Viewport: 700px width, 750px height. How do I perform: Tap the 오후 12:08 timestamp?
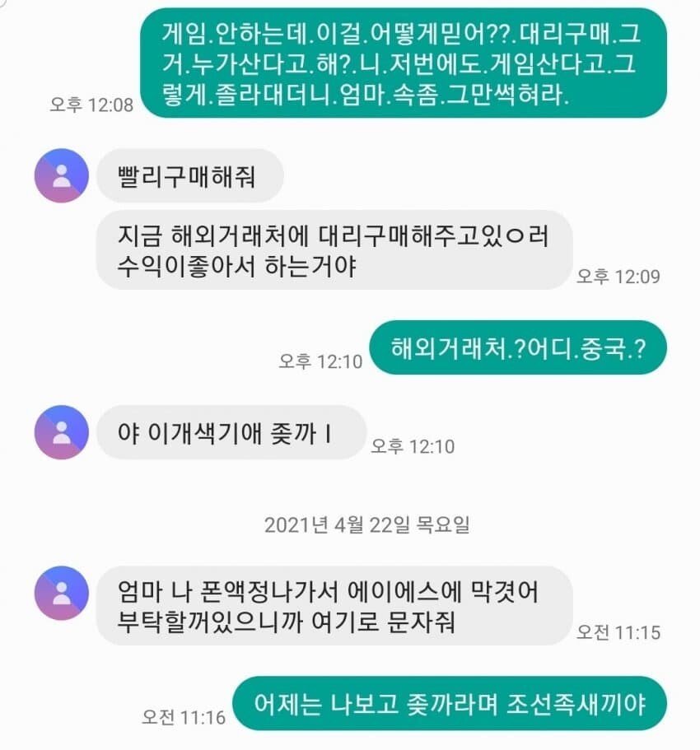[91, 105]
